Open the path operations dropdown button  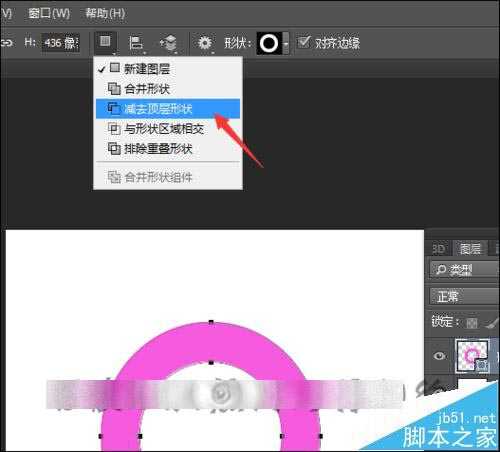point(105,43)
